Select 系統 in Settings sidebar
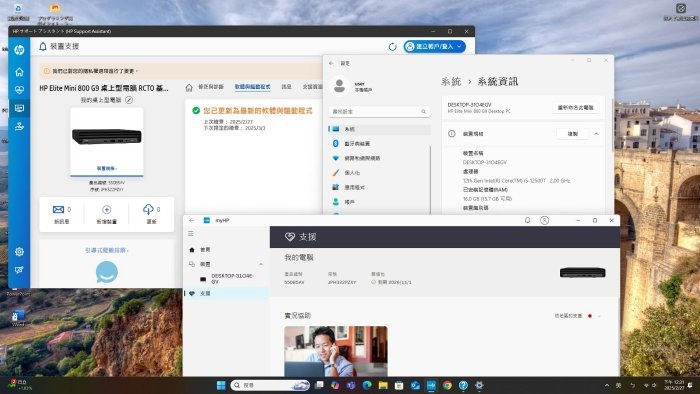This screenshot has width=700, height=394. (x=379, y=129)
